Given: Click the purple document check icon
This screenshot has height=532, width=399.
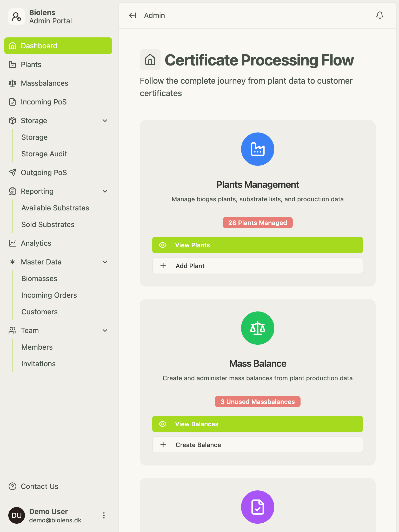Looking at the screenshot, I should (257, 507).
